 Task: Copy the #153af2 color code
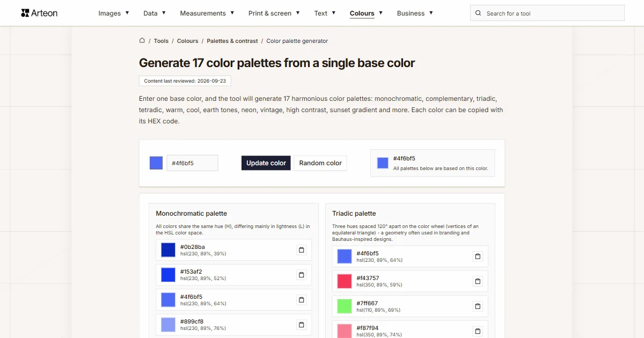tap(302, 275)
